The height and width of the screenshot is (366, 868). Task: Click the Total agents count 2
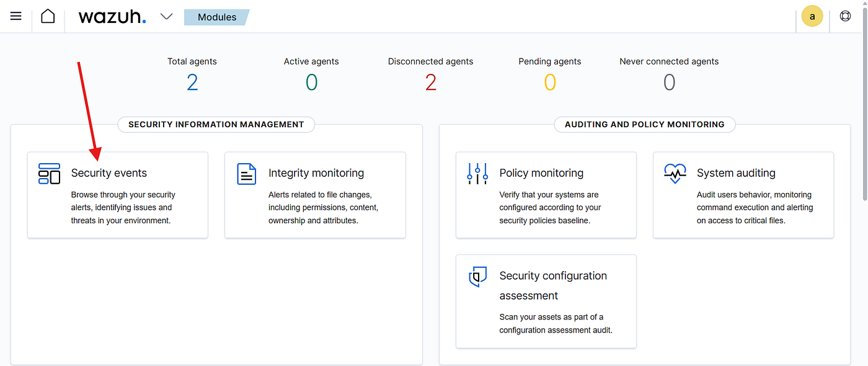click(x=192, y=83)
